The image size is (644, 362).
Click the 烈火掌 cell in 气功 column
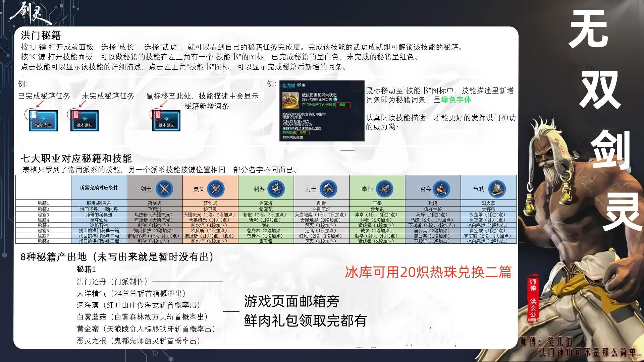pyautogui.click(x=489, y=203)
